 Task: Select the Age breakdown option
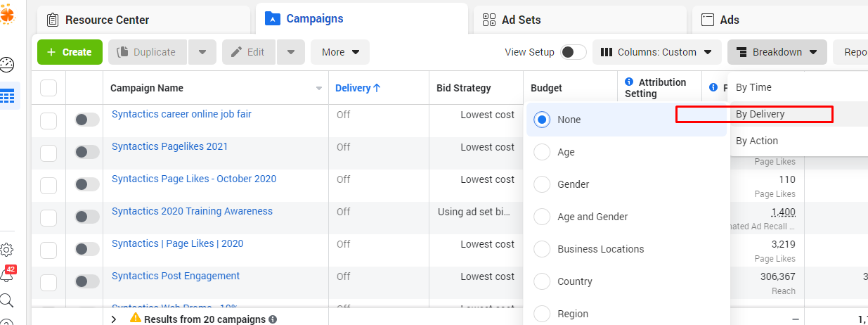(x=626, y=152)
